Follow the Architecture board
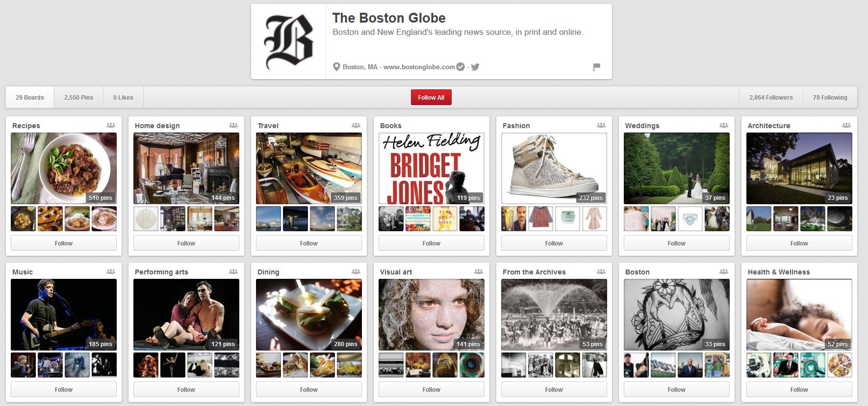This screenshot has height=406, width=868. pos(799,243)
